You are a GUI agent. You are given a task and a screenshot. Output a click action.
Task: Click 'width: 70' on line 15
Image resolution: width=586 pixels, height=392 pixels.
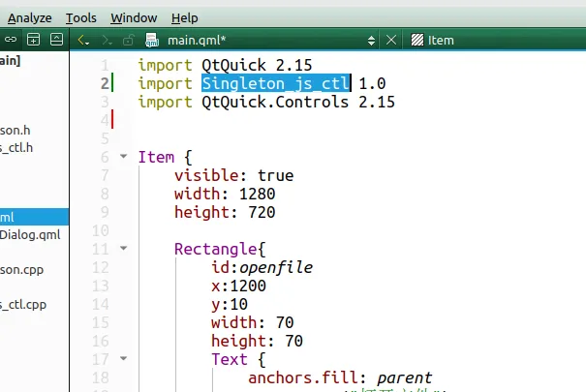click(x=252, y=322)
